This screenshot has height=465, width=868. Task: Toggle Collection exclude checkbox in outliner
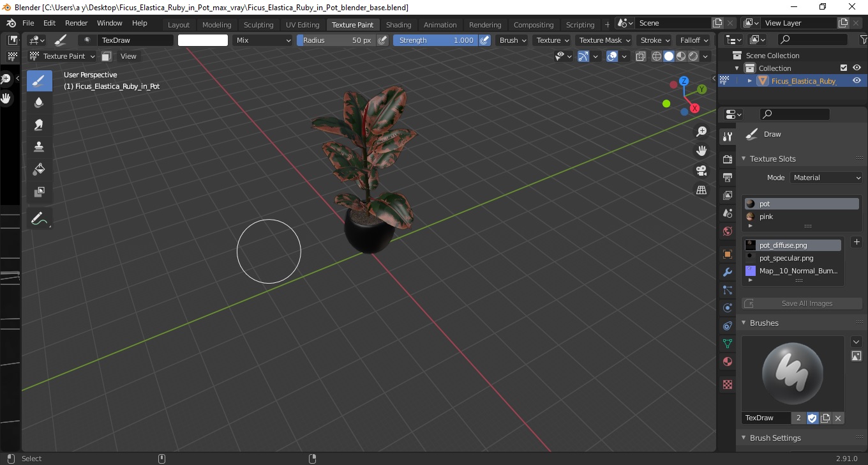tap(844, 68)
